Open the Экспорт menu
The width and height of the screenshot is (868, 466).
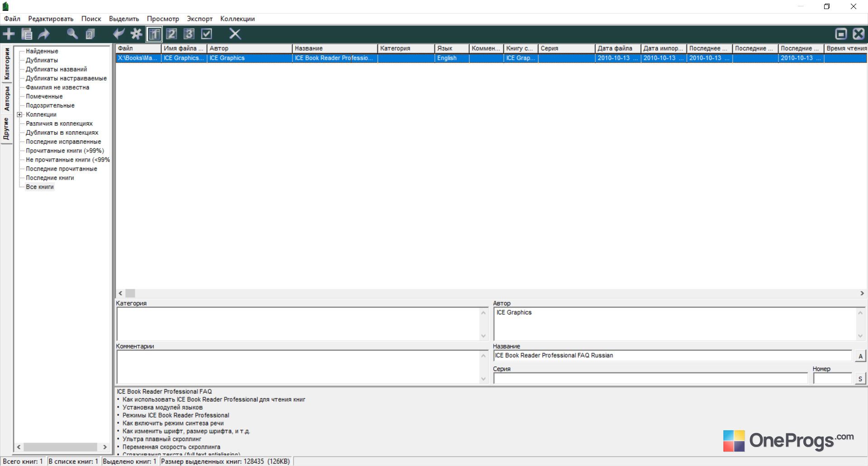coord(200,19)
